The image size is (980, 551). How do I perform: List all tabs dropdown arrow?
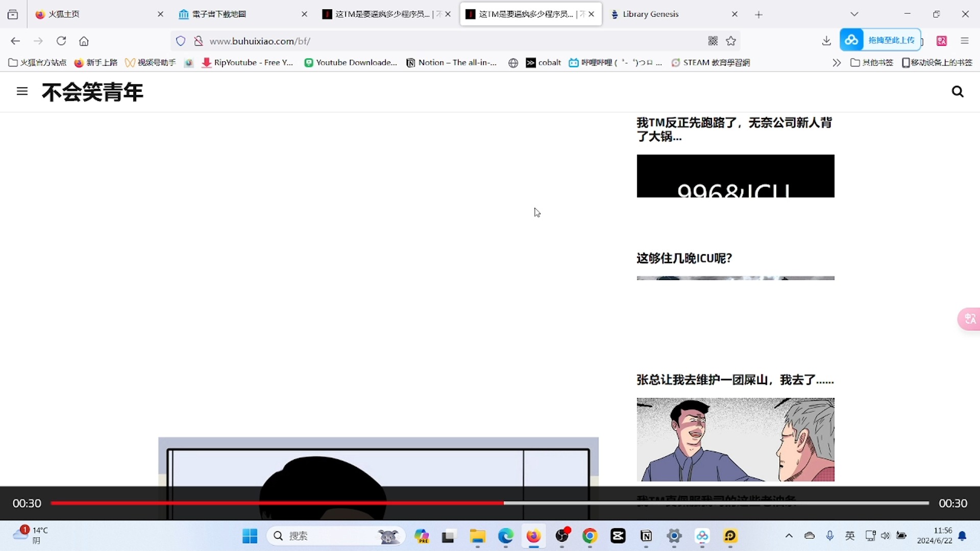[x=854, y=14]
